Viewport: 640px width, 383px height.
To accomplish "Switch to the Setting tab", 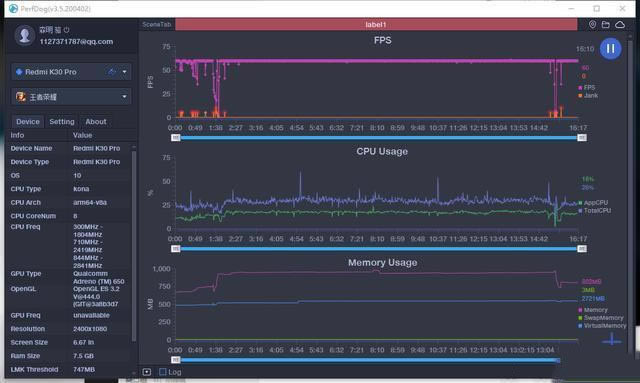I will click(x=62, y=122).
